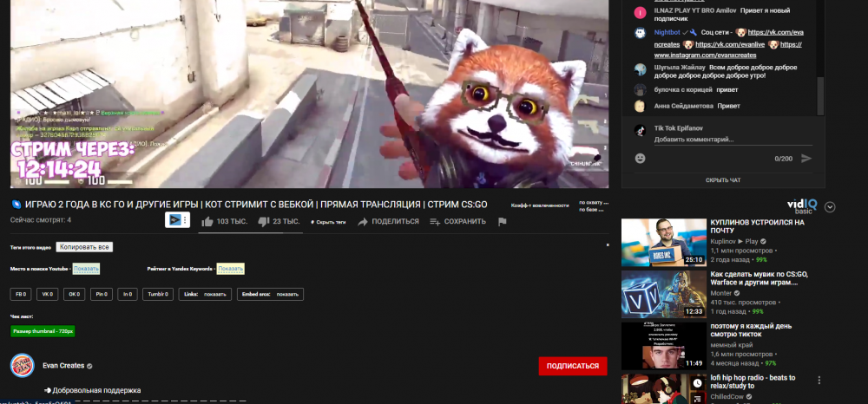Viewport: 868px width, 404px height.
Task: Open the emoji picker in chat
Action: 640,159
